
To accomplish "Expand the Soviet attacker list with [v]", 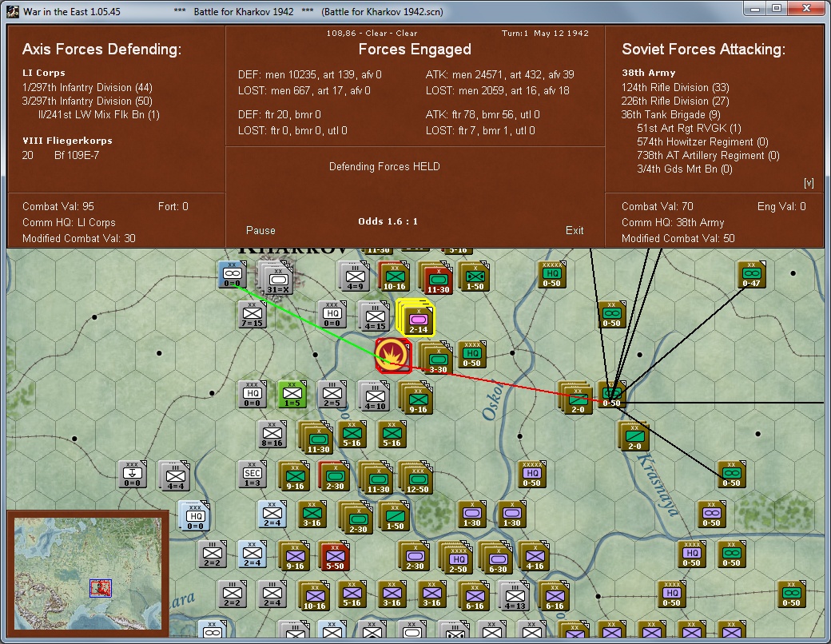I will pyautogui.click(x=809, y=183).
